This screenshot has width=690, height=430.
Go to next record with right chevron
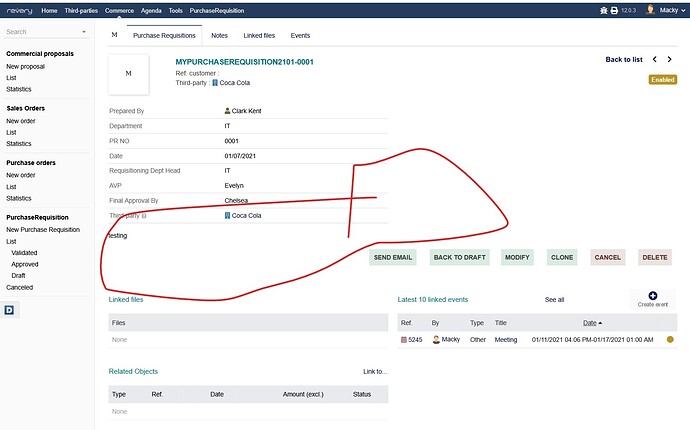[670, 60]
